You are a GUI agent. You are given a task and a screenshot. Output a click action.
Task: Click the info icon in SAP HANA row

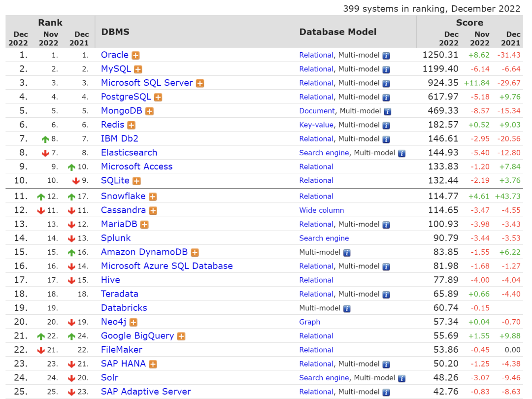click(386, 365)
